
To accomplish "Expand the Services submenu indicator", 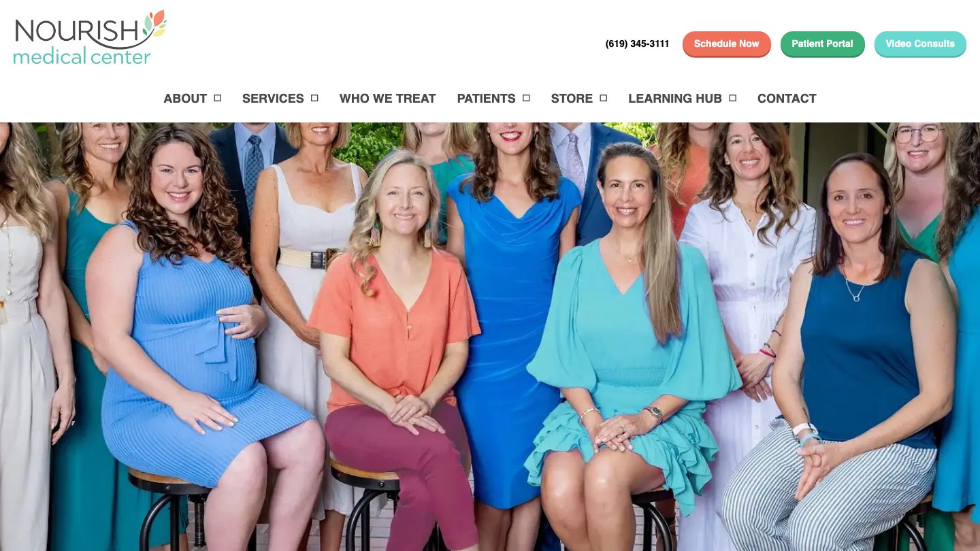I will [x=314, y=98].
